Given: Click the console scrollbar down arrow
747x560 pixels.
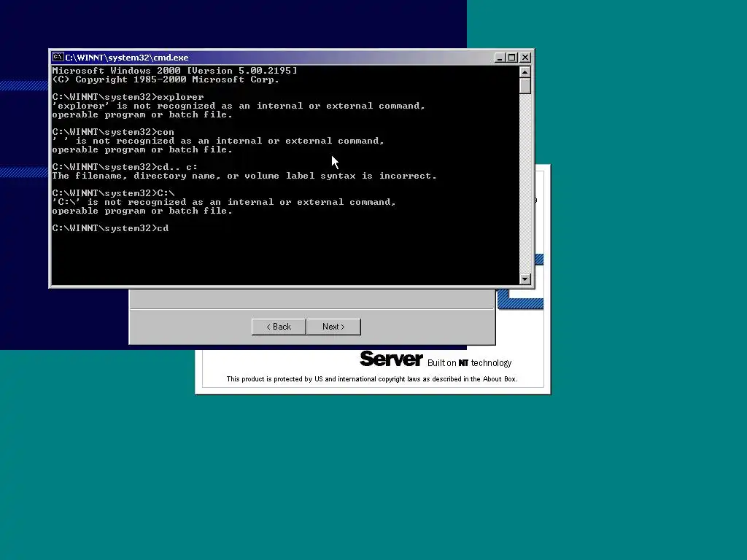Looking at the screenshot, I should tap(525, 279).
